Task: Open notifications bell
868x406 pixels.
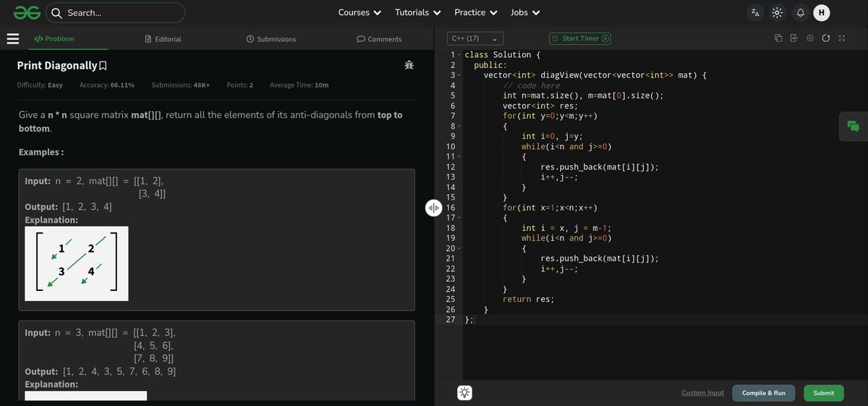Action: point(800,12)
